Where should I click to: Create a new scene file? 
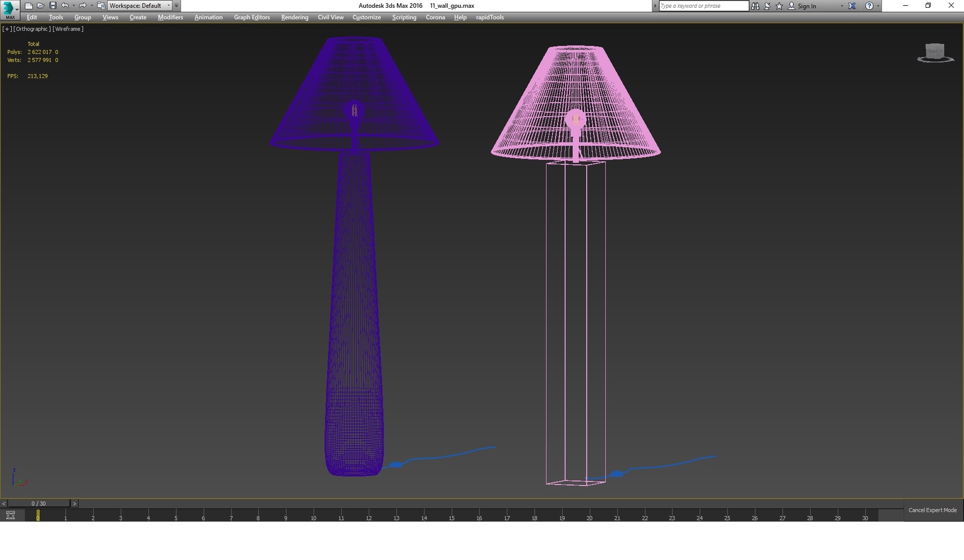click(x=29, y=6)
